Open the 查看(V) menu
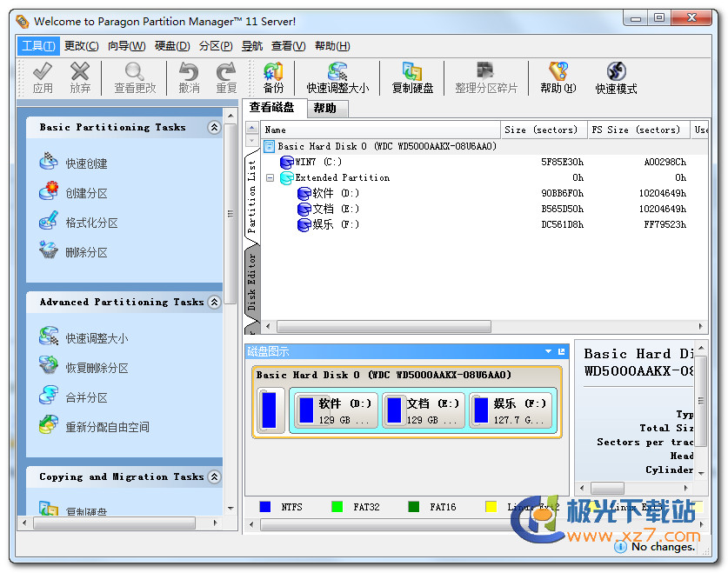 pos(288,46)
